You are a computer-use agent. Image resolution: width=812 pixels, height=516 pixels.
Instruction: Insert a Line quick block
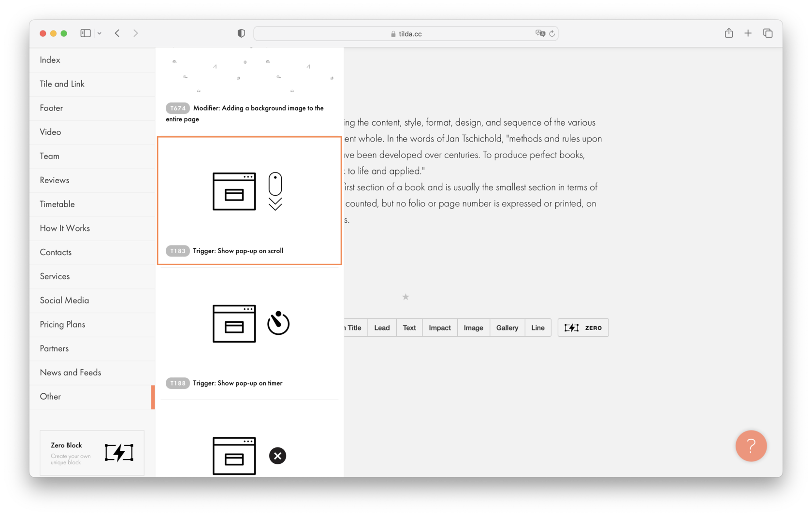click(x=538, y=328)
